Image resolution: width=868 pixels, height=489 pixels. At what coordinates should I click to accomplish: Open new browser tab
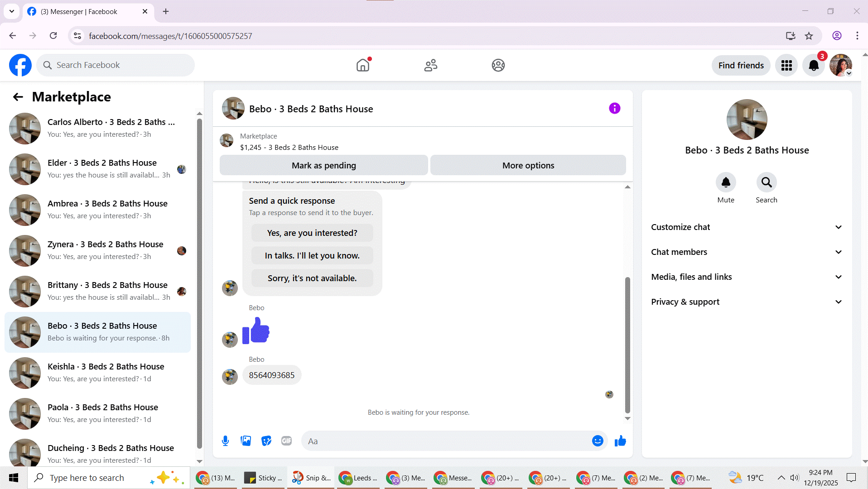click(166, 11)
